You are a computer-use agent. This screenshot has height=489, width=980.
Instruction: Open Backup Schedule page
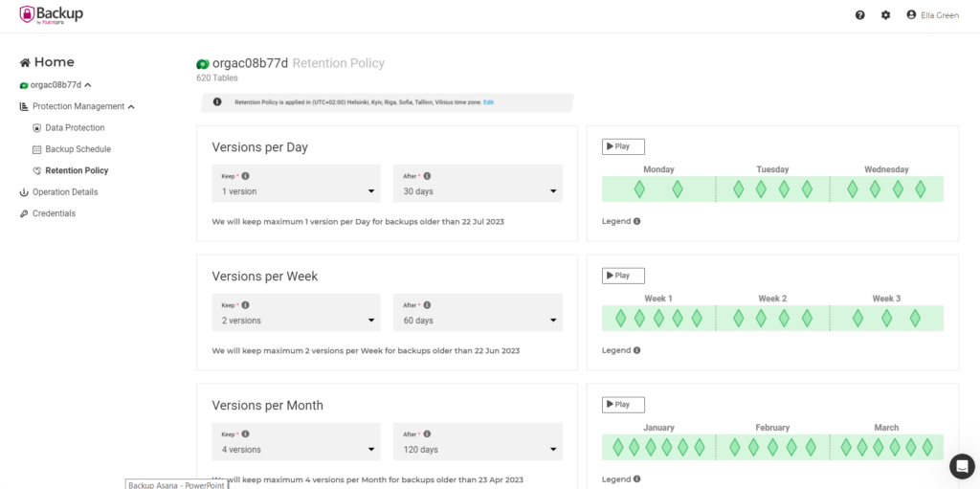click(x=78, y=149)
